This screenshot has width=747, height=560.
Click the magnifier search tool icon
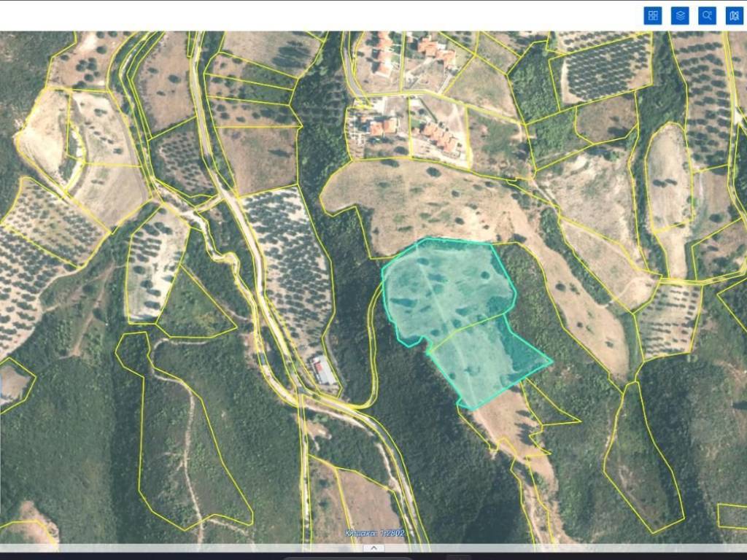click(707, 15)
